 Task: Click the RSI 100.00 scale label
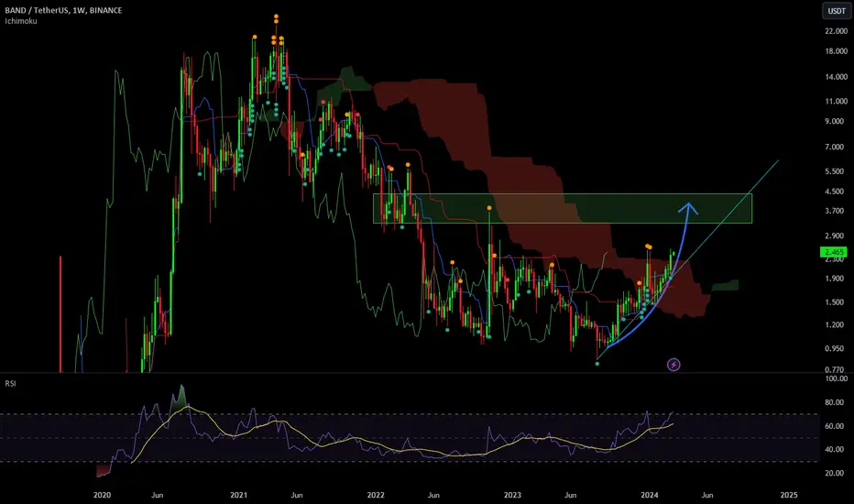836,378
